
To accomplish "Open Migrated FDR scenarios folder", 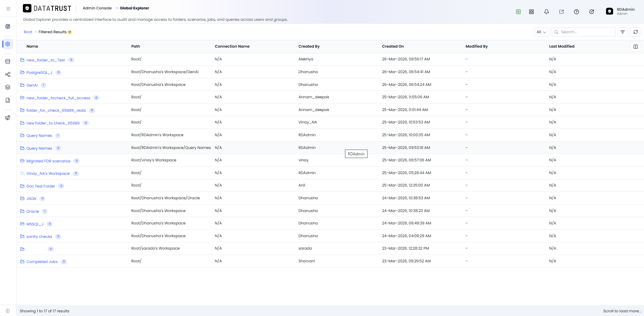I will pos(48,161).
